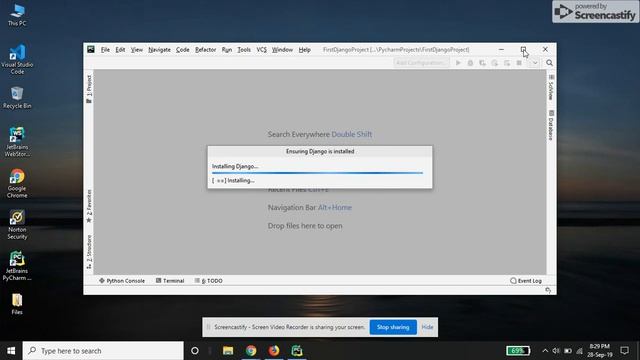The height and width of the screenshot is (360, 640).
Task: Click the PyCharm window logo icon
Action: pyautogui.click(x=91, y=49)
